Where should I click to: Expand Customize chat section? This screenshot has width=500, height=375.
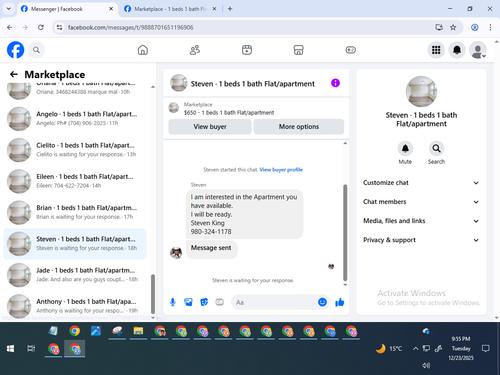(x=421, y=183)
